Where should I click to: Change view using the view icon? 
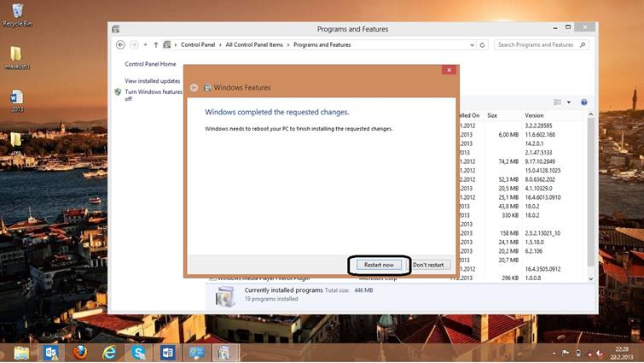point(557,102)
